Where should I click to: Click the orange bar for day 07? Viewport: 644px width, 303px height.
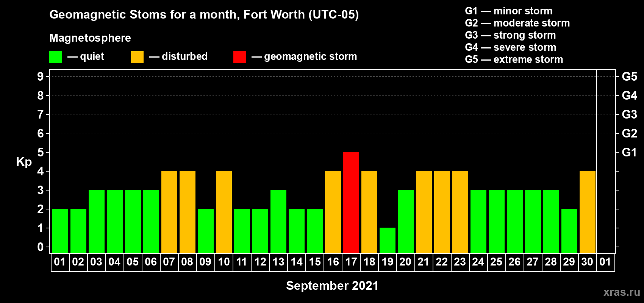[169, 212]
